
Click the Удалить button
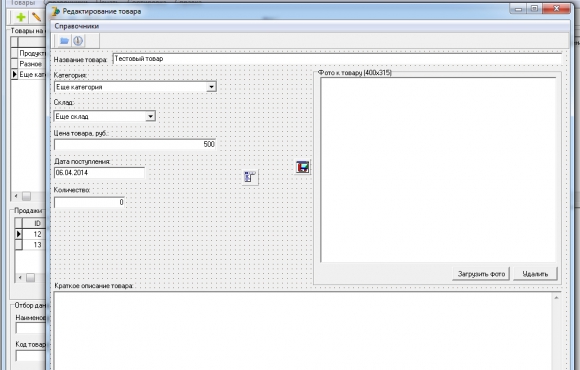(535, 274)
